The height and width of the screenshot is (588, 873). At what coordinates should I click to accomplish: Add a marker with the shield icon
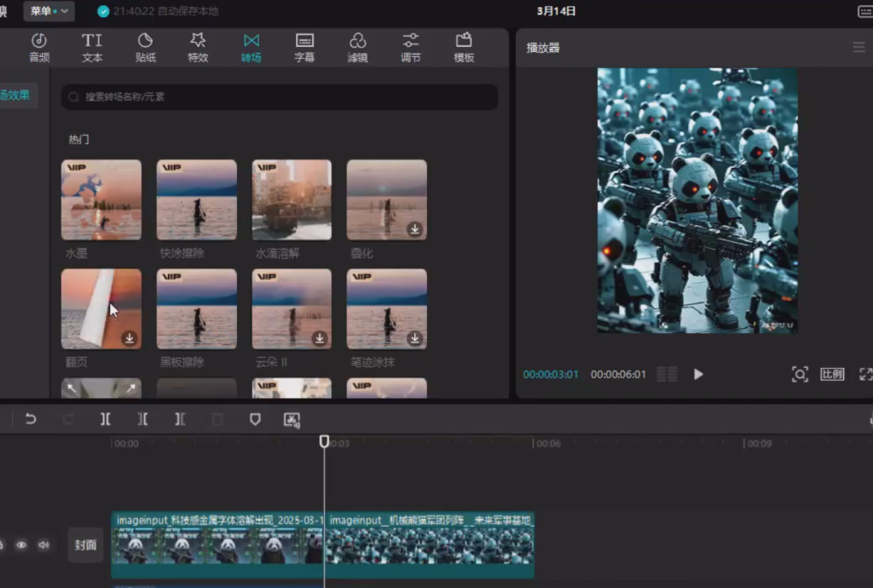click(254, 419)
